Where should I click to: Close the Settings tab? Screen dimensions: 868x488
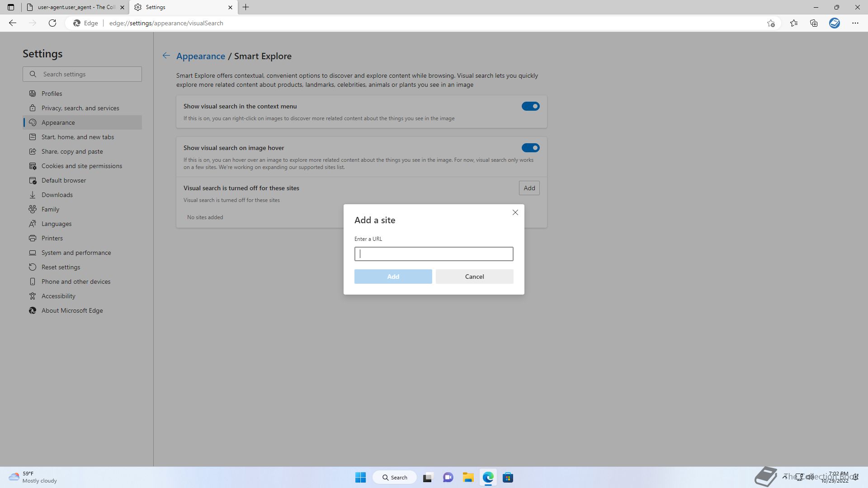[x=230, y=7]
